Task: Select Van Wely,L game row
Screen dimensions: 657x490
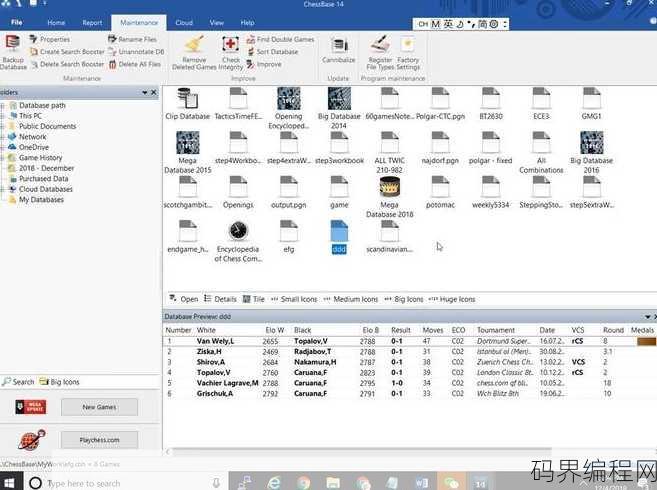Action: point(409,341)
